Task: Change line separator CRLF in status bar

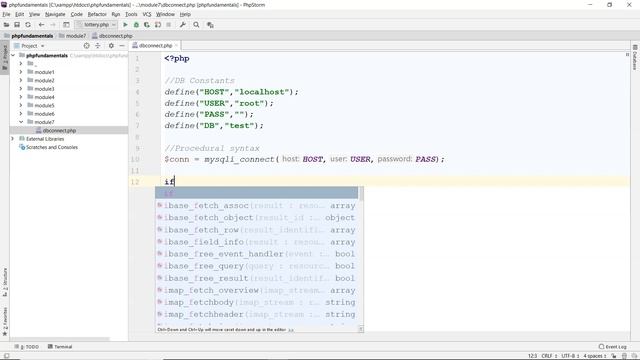Action: (549, 356)
